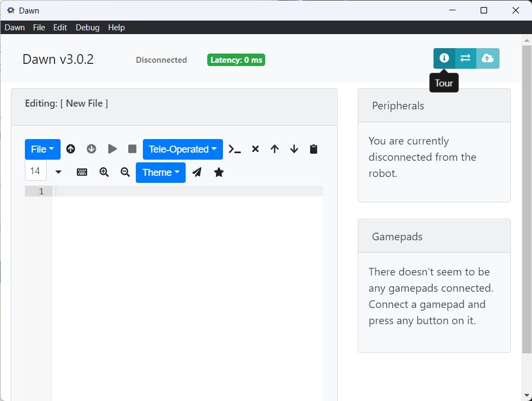Click the Disconnected status text
Screen dimensions: 532x401
point(161,60)
